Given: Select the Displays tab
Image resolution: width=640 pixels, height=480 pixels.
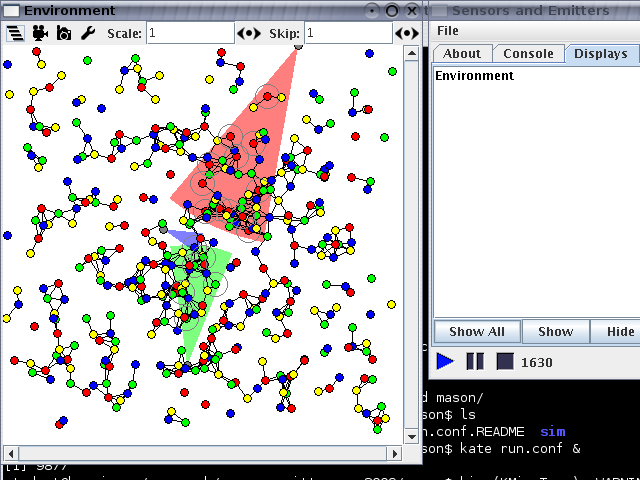Looking at the screenshot, I should point(600,54).
